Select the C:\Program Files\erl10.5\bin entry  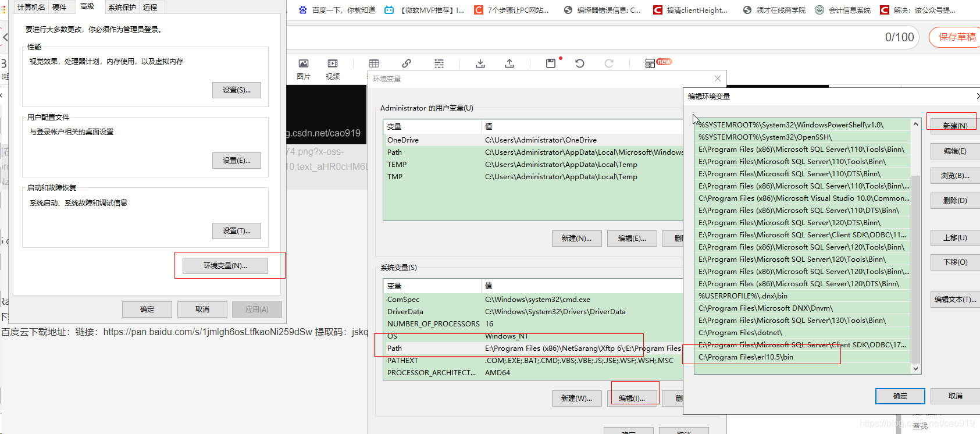[803, 357]
